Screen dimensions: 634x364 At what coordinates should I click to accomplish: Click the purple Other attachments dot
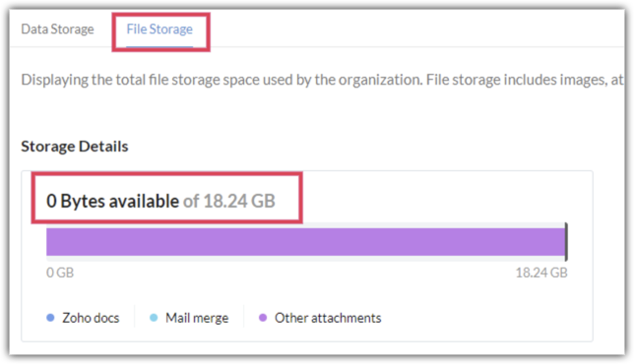pyautogui.click(x=263, y=318)
